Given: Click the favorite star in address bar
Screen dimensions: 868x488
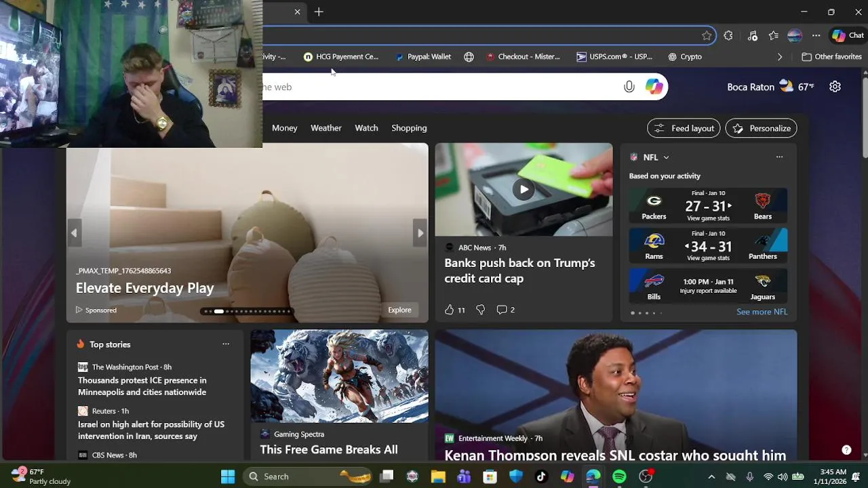Looking at the screenshot, I should point(707,36).
